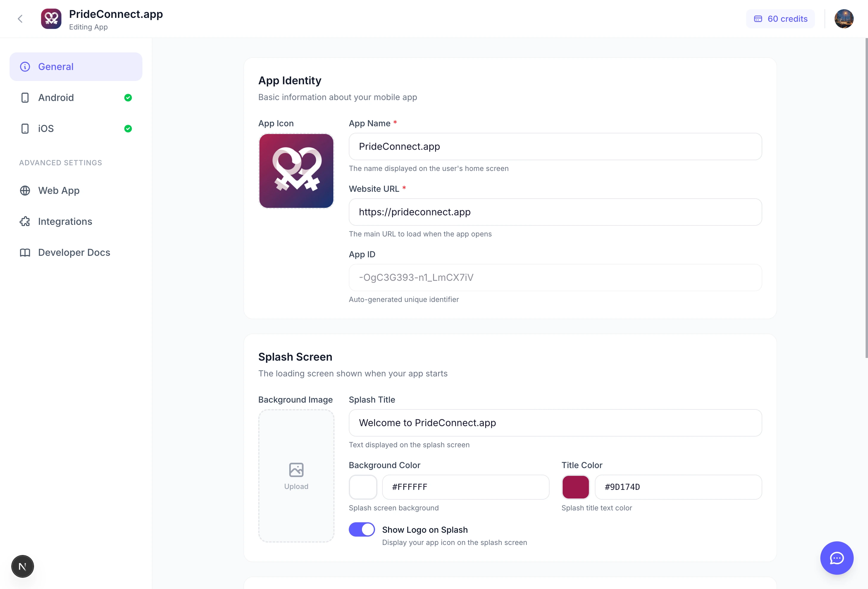This screenshot has width=868, height=589.
Task: Click the white Background Color swatch
Action: (363, 487)
